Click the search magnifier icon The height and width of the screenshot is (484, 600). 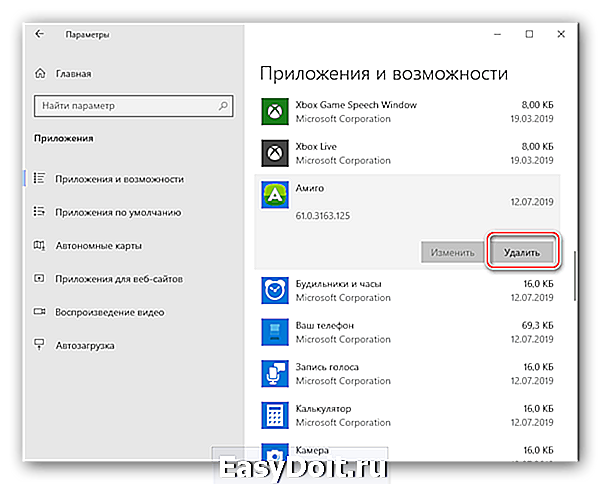pos(223,105)
